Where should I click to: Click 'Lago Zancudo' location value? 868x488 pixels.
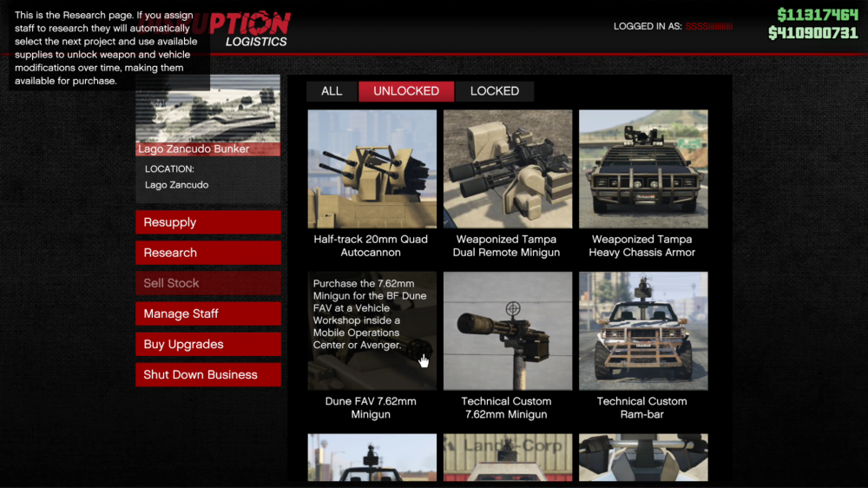pyautogui.click(x=176, y=185)
